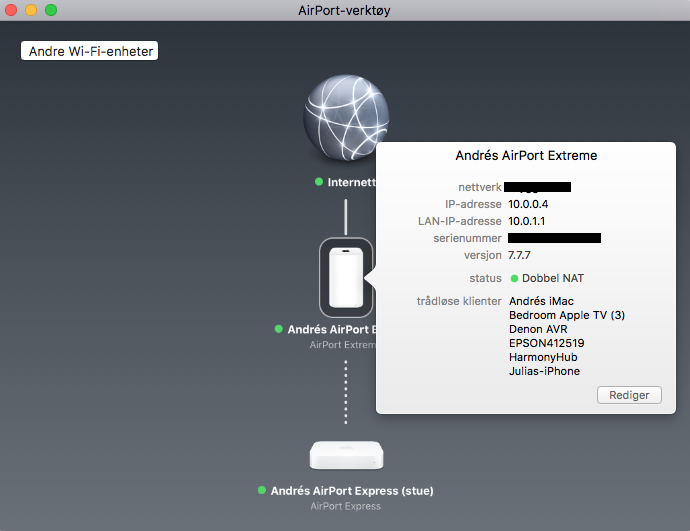Viewport: 690px width, 531px height.
Task: Click the trådløse klienter label
Action: (x=459, y=301)
